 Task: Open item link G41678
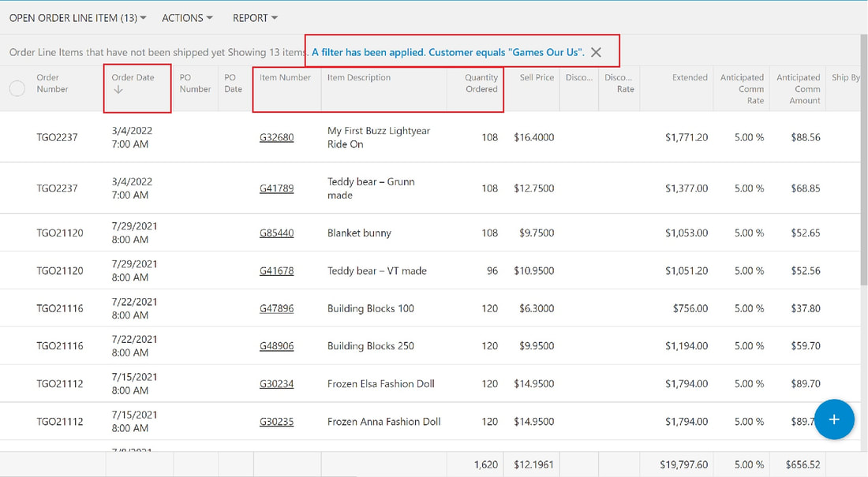click(276, 270)
